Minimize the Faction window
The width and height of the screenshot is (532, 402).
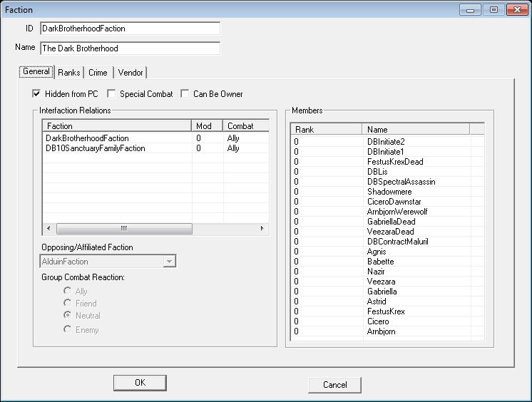tap(470, 10)
